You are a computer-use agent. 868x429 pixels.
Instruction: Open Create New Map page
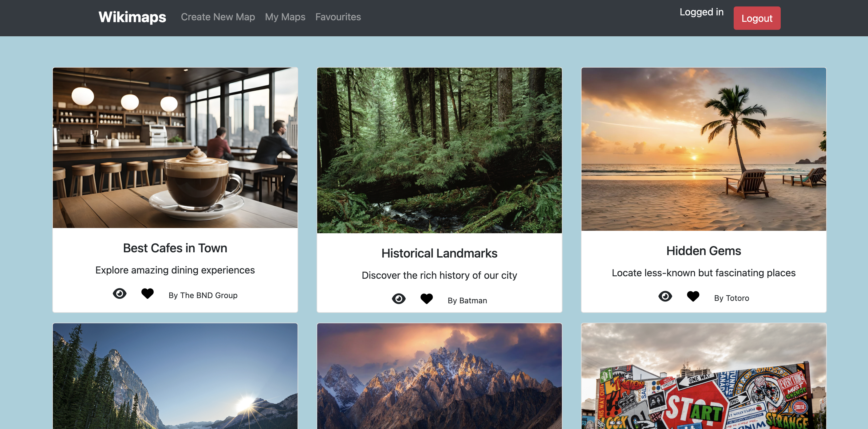pos(218,17)
